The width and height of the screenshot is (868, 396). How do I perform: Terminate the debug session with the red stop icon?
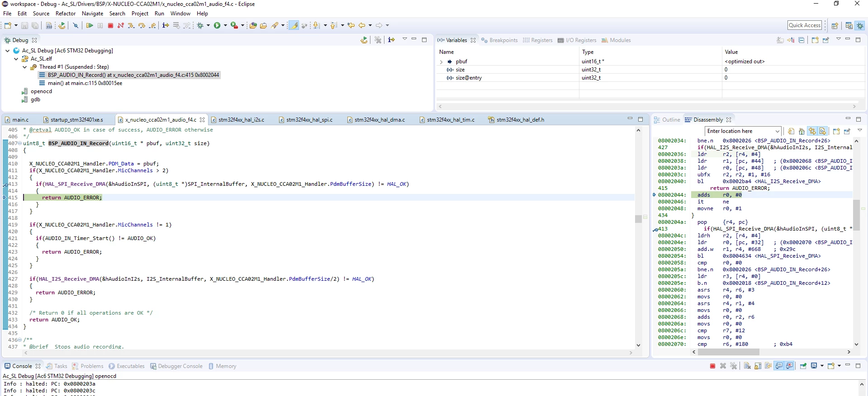(x=110, y=25)
